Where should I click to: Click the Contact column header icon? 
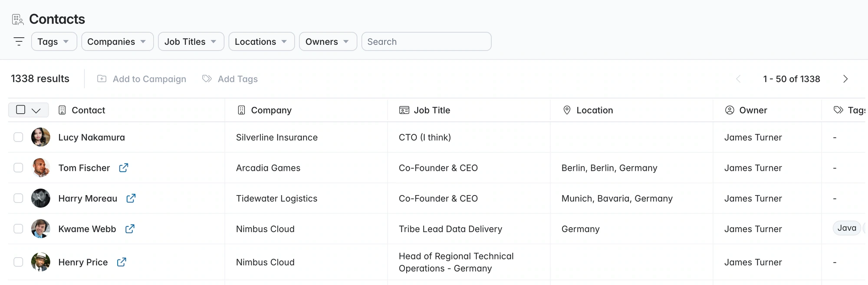(x=62, y=110)
